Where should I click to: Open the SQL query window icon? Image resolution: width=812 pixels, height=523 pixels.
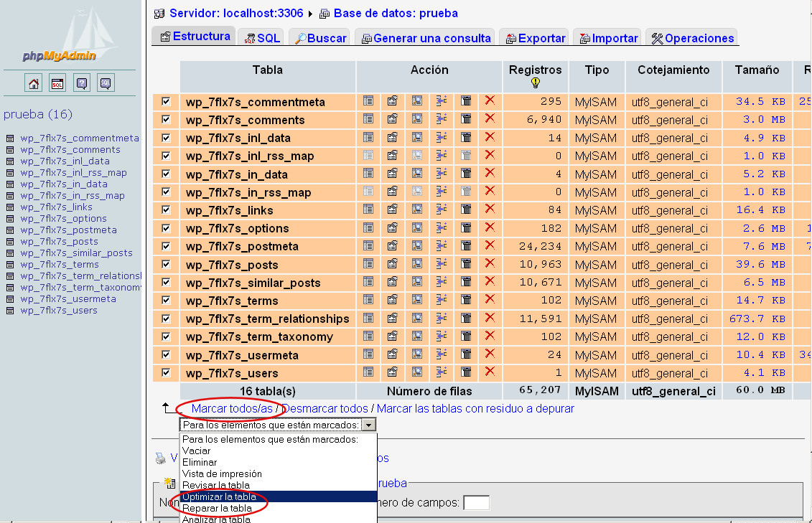tap(57, 84)
